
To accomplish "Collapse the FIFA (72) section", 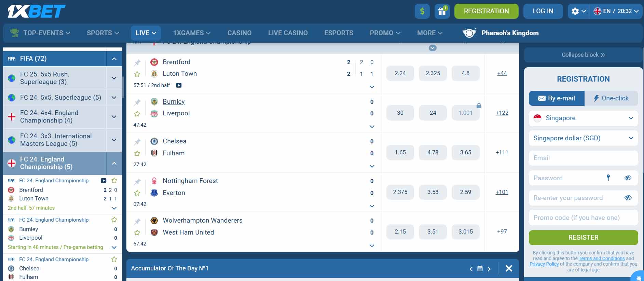I will click(x=114, y=59).
